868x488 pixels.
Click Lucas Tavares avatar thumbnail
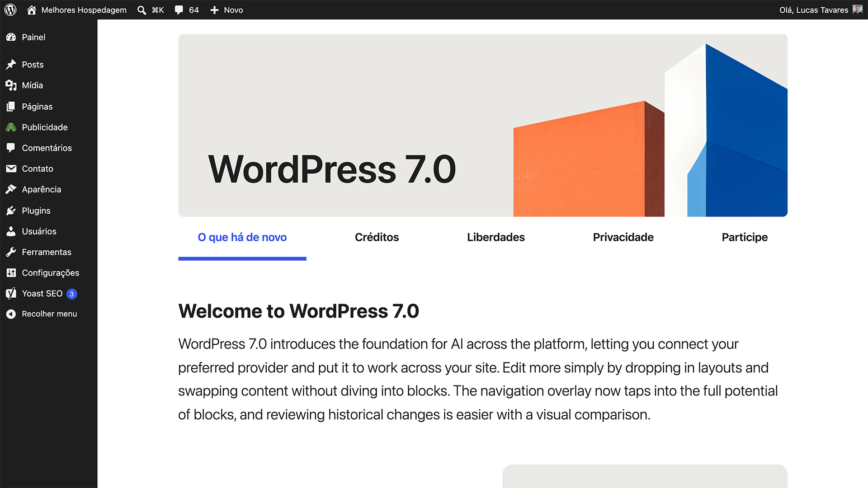click(857, 9)
